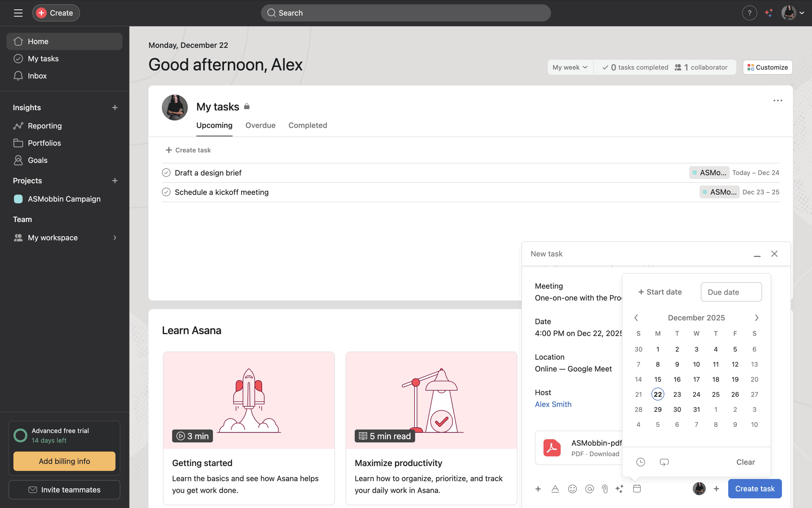Set task to repeat with recurrence icon
812x508 pixels.
[664, 462]
